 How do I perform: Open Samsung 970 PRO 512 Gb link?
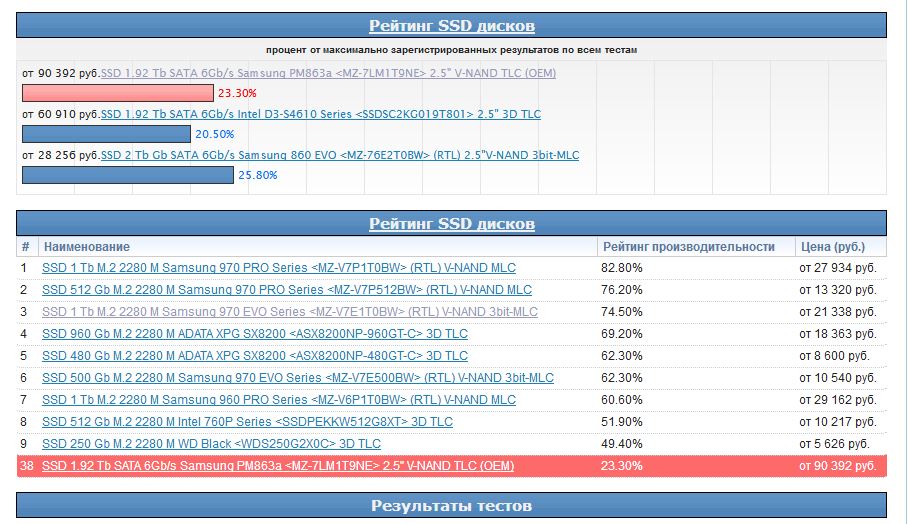click(x=287, y=290)
